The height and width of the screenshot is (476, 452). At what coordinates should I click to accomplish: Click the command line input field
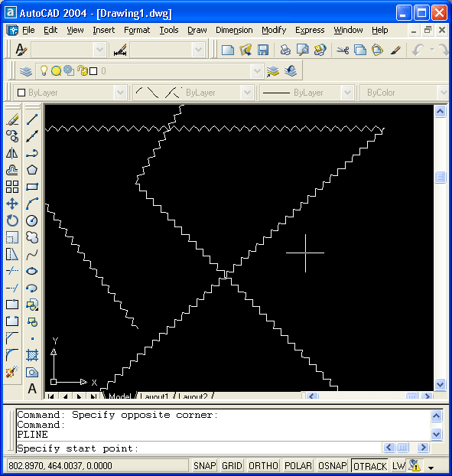[x=199, y=448]
